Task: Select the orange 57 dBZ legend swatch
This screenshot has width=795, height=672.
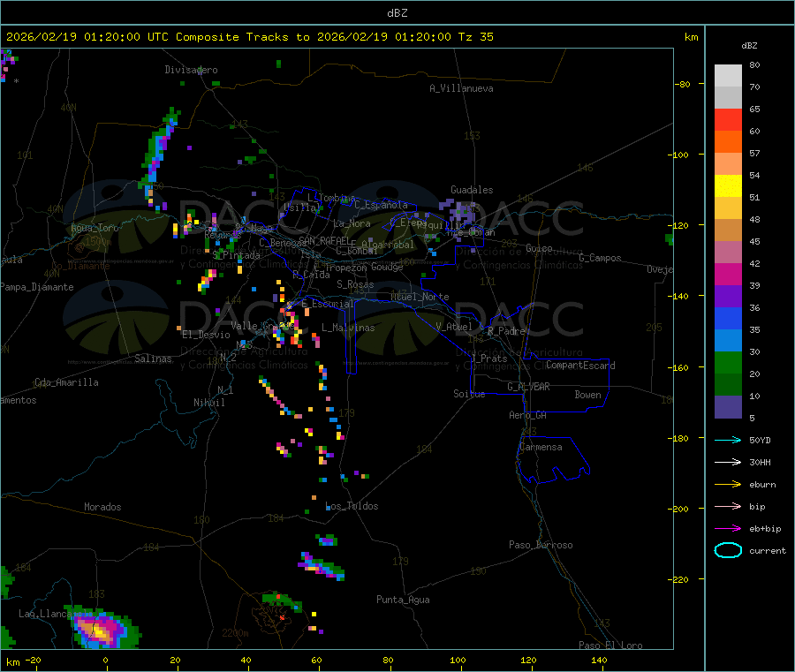Action: (728, 142)
